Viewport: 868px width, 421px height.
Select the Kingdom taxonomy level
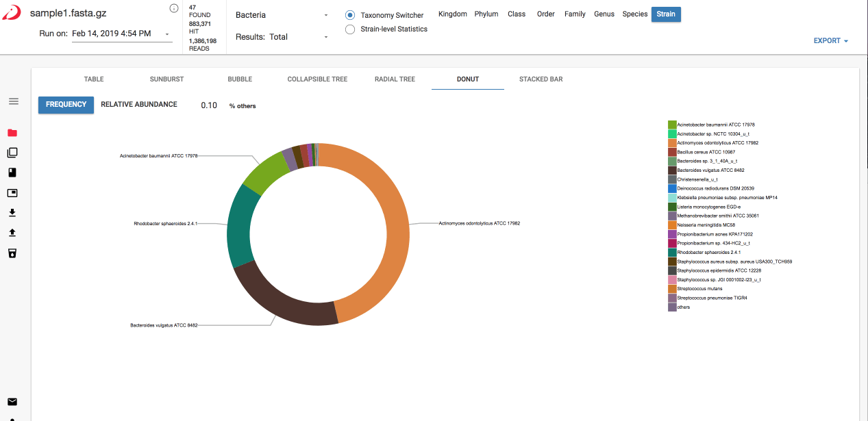pyautogui.click(x=453, y=14)
